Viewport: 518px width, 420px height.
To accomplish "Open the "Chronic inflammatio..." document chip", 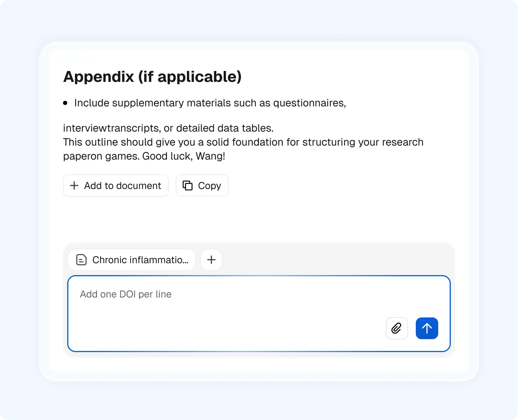I will coord(140,260).
